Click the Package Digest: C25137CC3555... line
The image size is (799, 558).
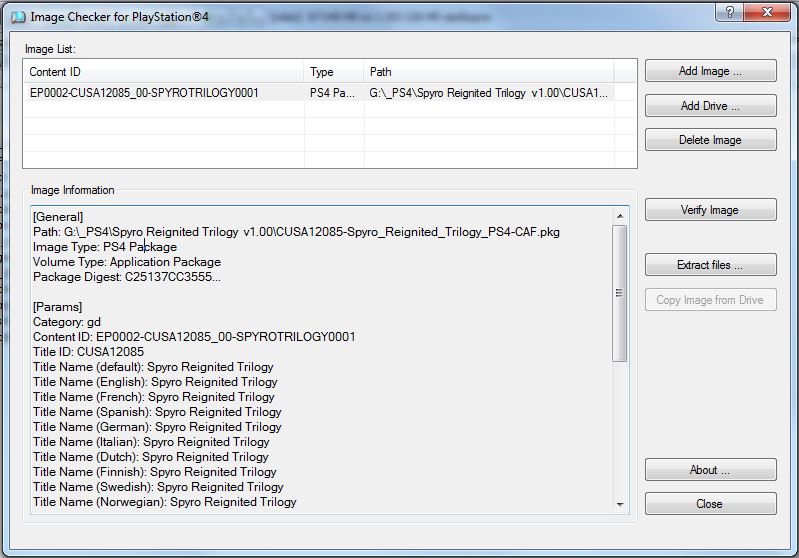tap(126, 277)
